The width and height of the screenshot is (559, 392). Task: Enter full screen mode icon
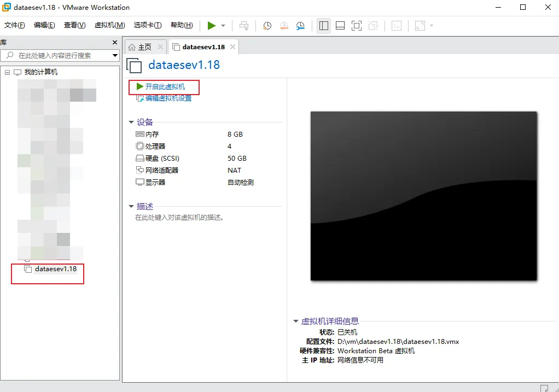point(356,26)
